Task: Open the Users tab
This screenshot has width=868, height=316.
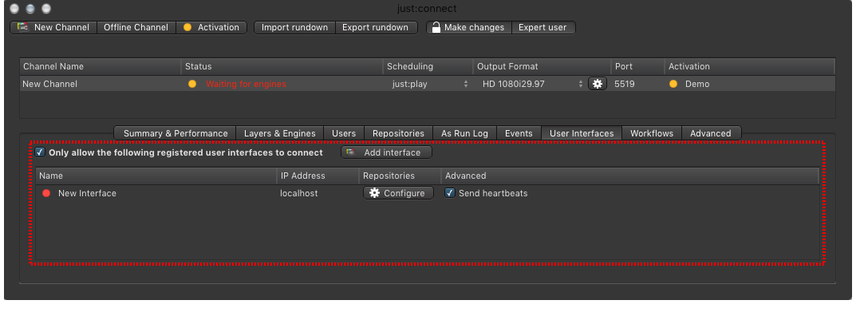Action: click(x=344, y=133)
